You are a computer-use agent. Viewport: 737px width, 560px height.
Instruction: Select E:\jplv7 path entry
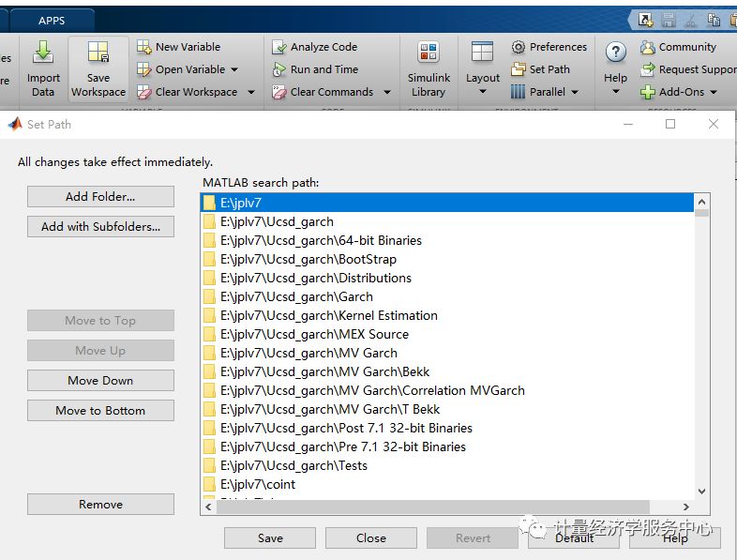447,203
